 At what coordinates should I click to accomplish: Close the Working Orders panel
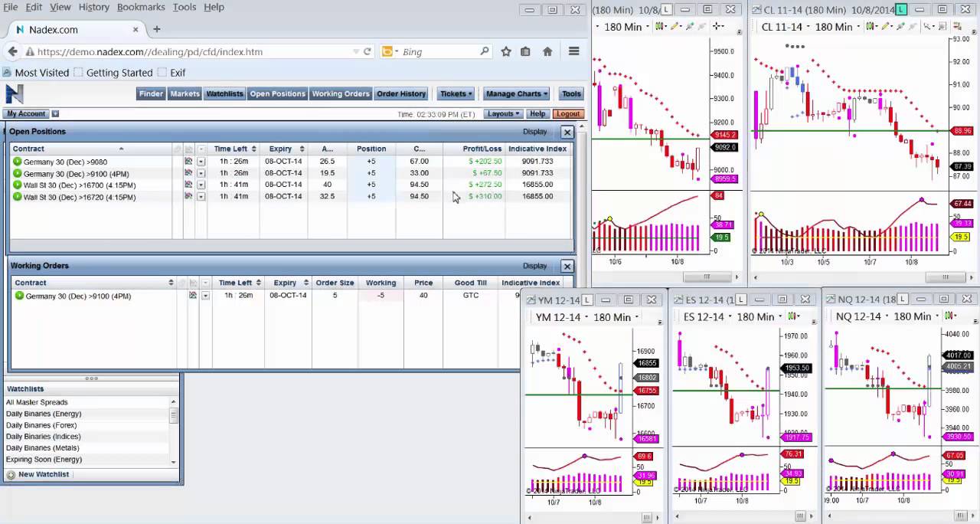coord(567,266)
